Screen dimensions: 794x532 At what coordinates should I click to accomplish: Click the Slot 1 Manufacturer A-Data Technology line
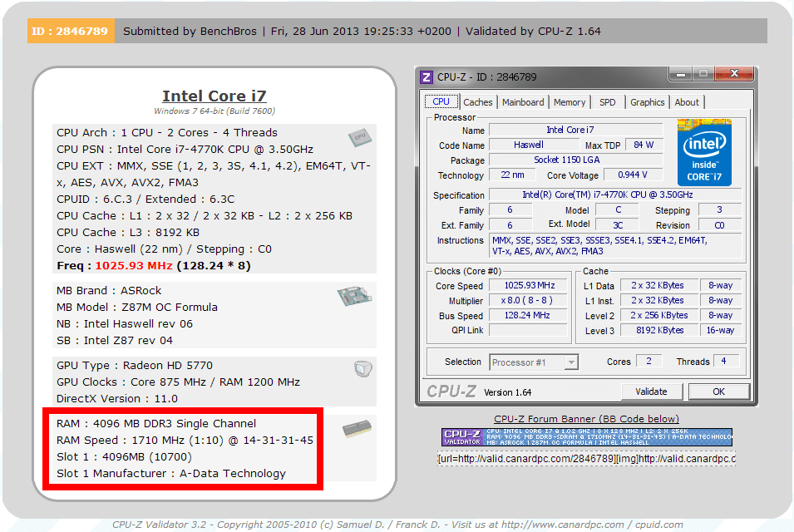171,474
